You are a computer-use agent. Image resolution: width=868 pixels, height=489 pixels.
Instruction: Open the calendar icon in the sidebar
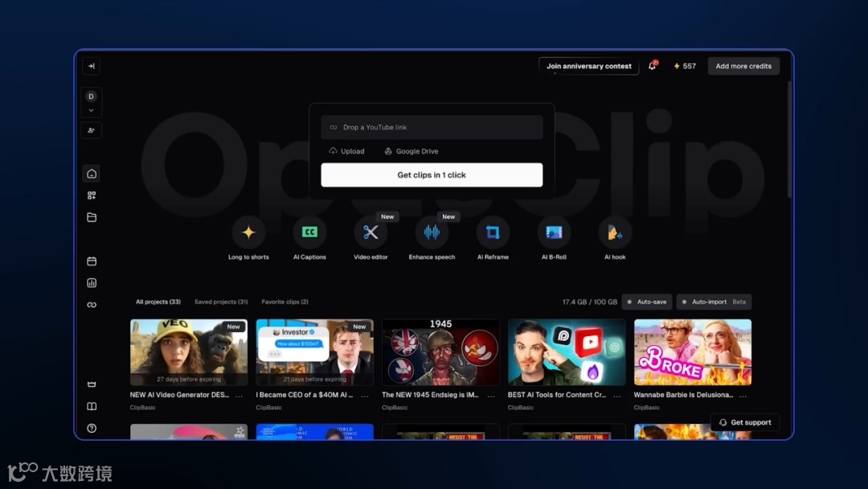click(x=92, y=261)
